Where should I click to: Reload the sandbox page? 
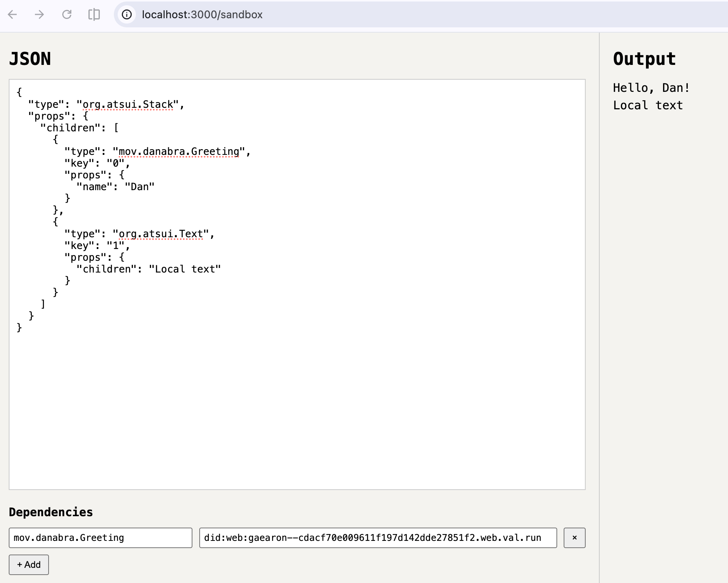click(67, 15)
